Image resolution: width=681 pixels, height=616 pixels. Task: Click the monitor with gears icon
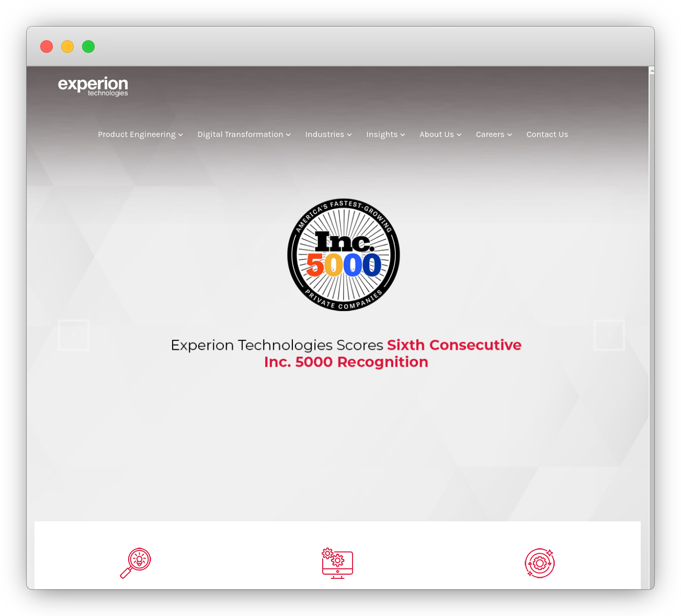pos(337,563)
